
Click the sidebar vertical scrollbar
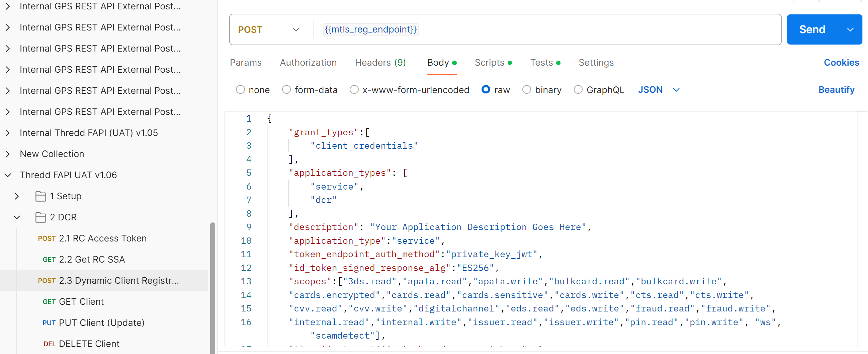pyautogui.click(x=212, y=288)
